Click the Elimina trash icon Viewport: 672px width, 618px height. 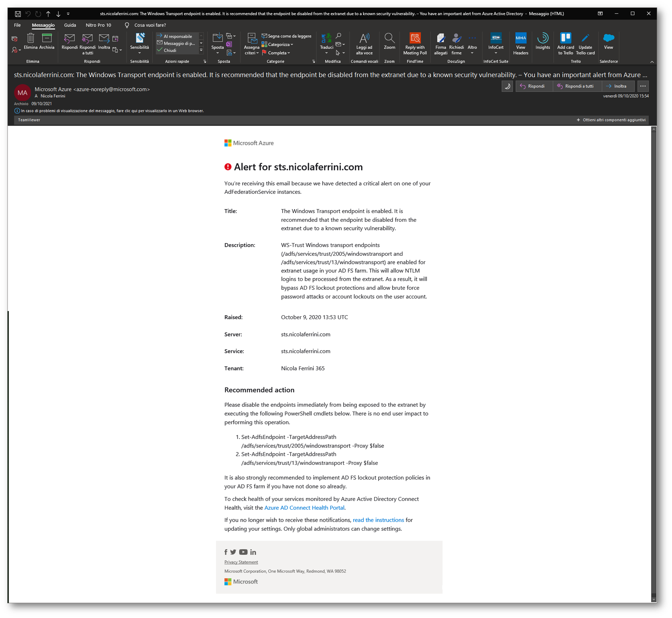30,38
